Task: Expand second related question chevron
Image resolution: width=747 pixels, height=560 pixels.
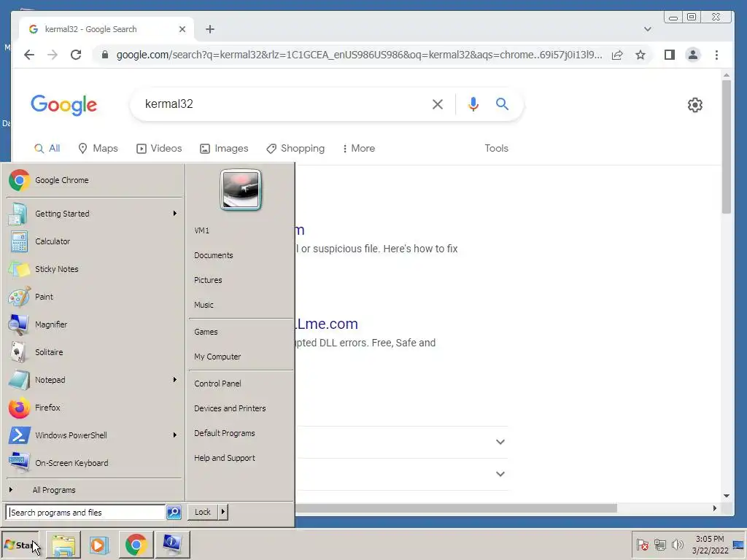Action: (x=500, y=474)
